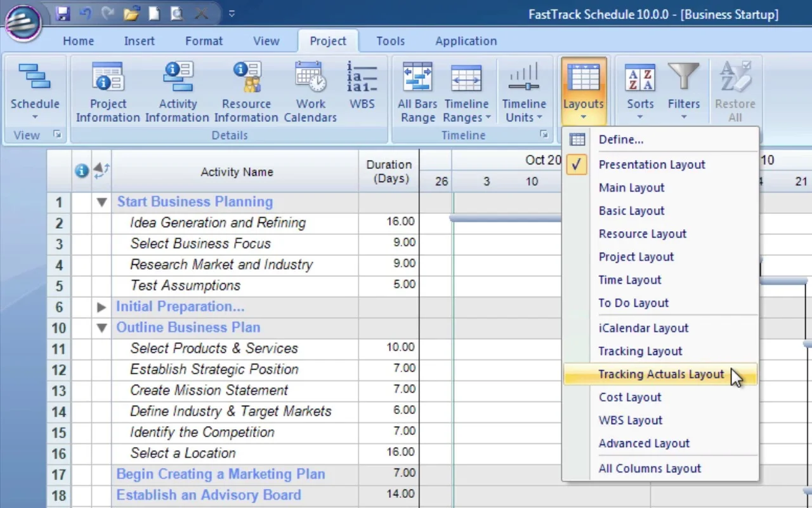Click the Save icon in quick access toolbar
Screen dimensions: 812x508
(62, 13)
